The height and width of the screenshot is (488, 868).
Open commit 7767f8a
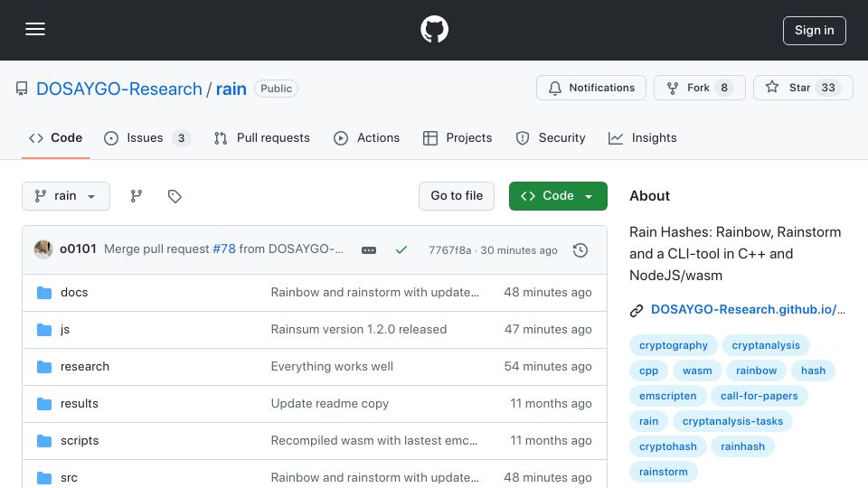pos(449,250)
